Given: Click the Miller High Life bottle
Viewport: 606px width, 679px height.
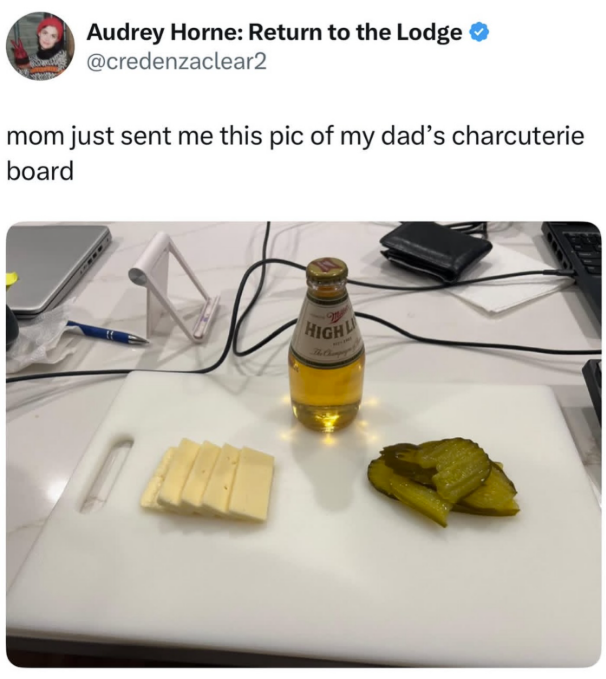Looking at the screenshot, I should coord(327,346).
